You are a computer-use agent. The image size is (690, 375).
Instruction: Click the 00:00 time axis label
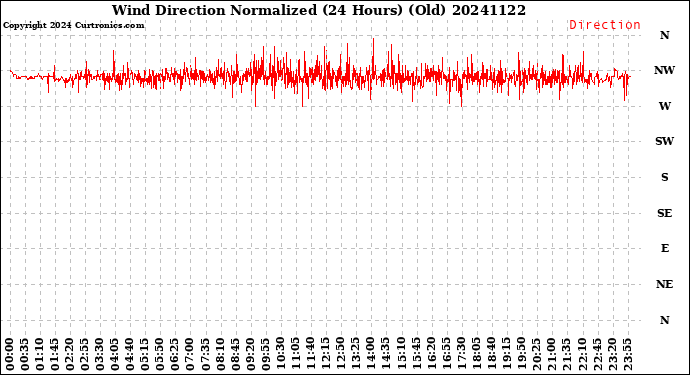click(10, 355)
